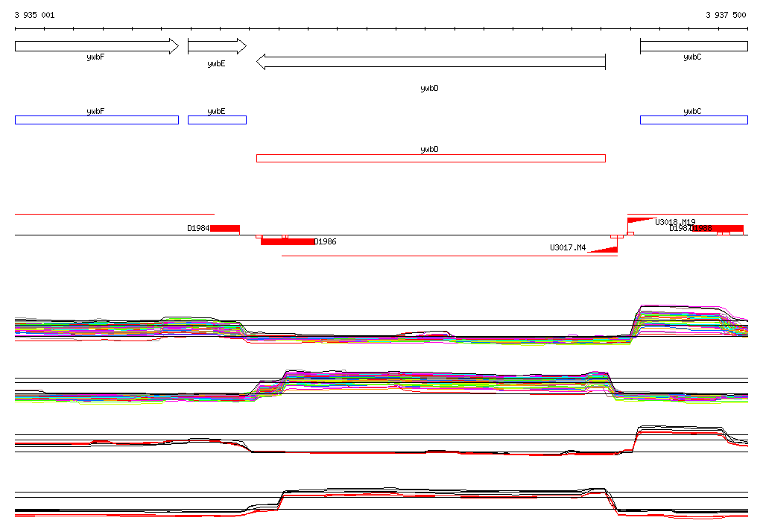Image resolution: width=763 pixels, height=532 pixels.
Task: Select the ywbC white gene box
Action: coord(694,46)
